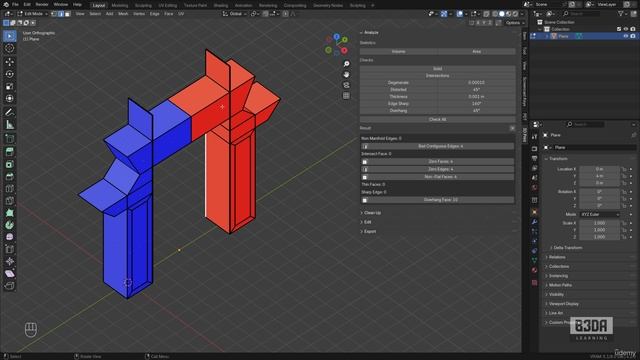640x360 pixels.
Task: Open the File menu
Action: point(15,4)
